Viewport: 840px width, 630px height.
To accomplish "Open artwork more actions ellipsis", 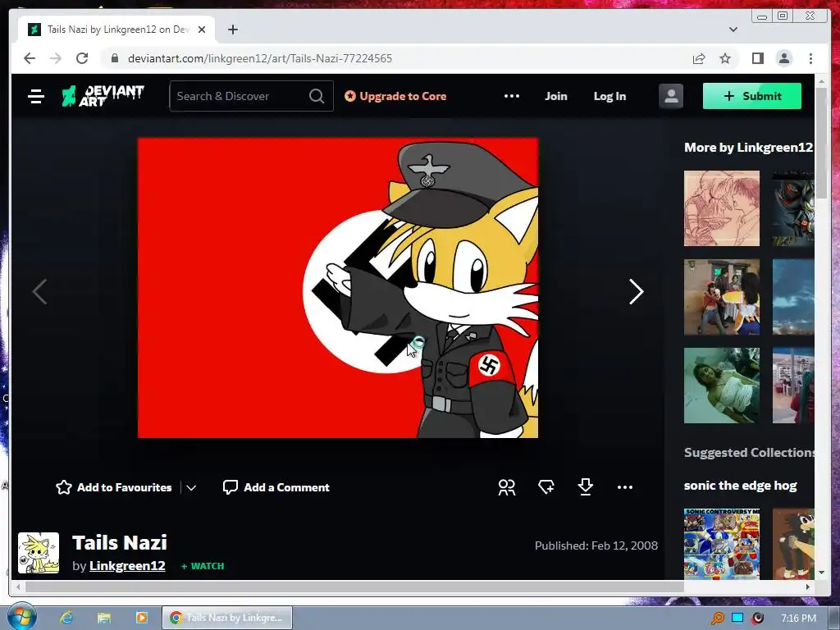I will pos(624,487).
